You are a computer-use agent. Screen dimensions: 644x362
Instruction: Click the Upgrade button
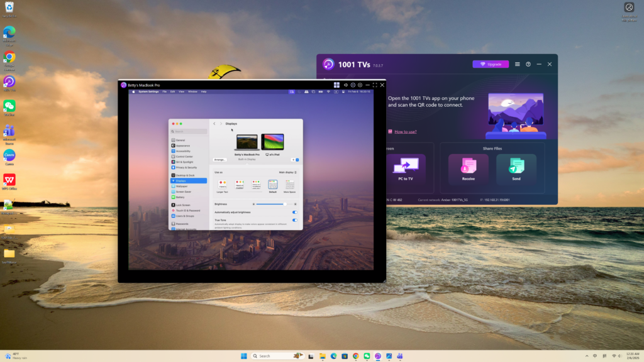point(491,64)
